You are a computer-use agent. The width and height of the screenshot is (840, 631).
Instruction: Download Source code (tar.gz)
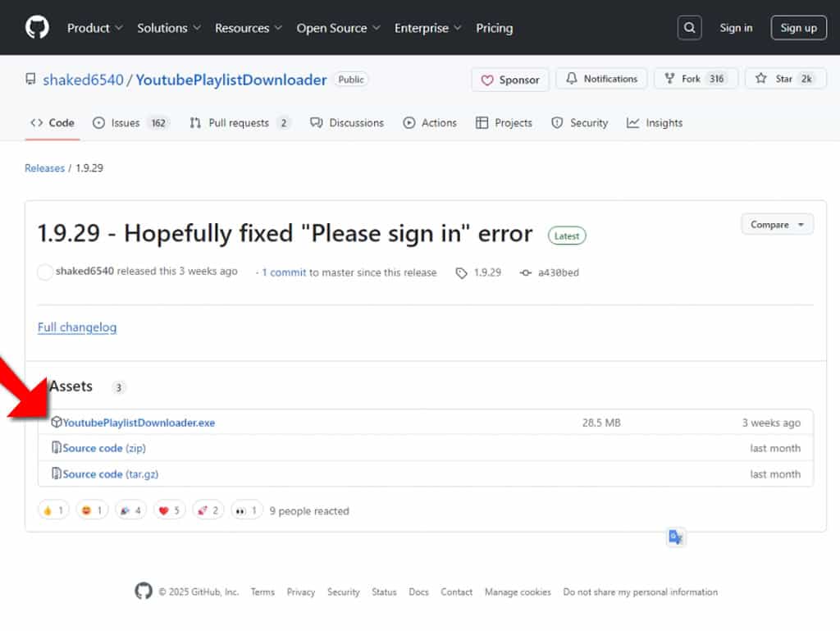click(111, 474)
